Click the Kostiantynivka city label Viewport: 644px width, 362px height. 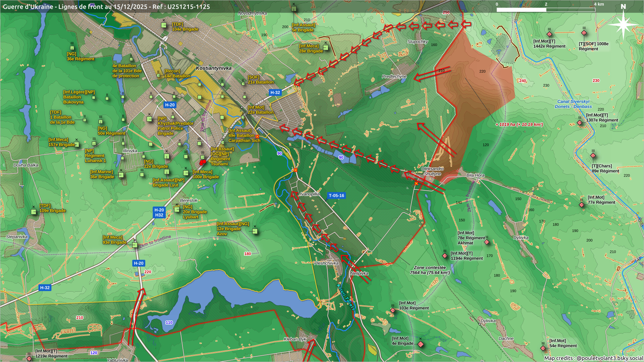pos(214,68)
